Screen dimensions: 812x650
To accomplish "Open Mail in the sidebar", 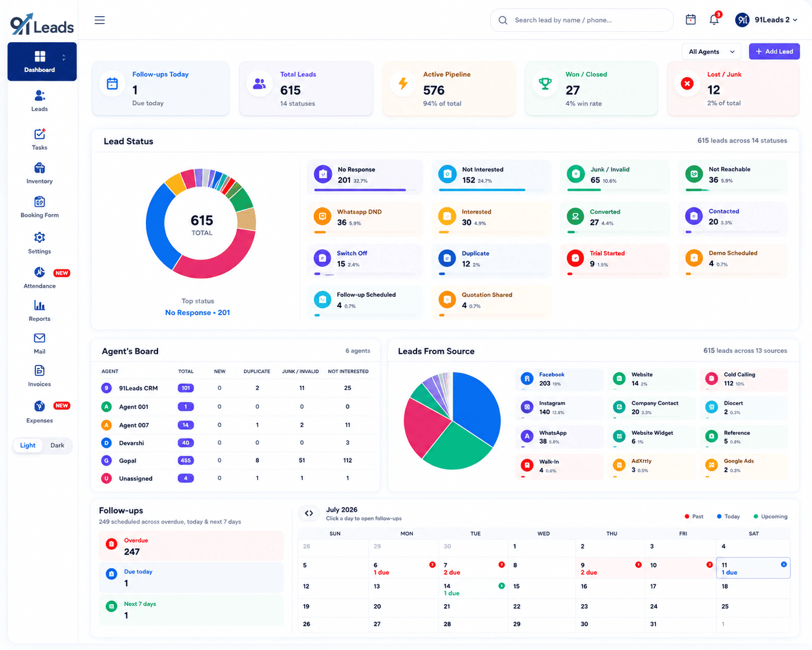I will [39, 344].
